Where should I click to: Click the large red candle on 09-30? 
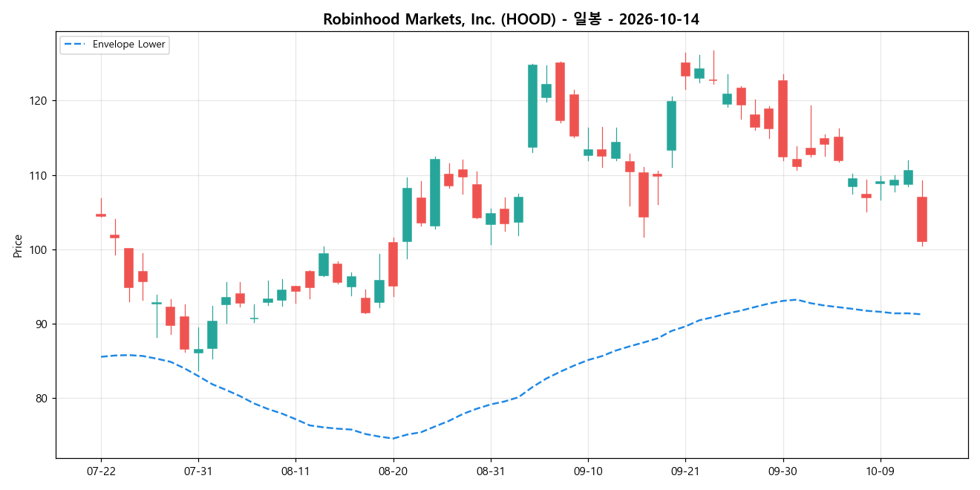tap(783, 119)
